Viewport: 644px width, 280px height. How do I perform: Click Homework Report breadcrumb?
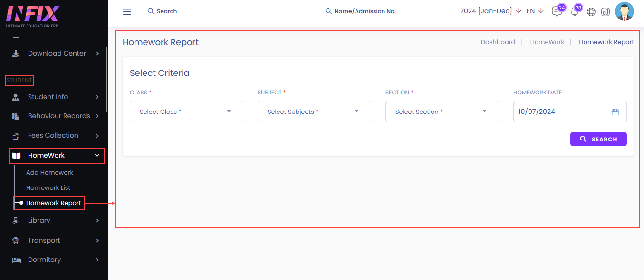coord(606,42)
